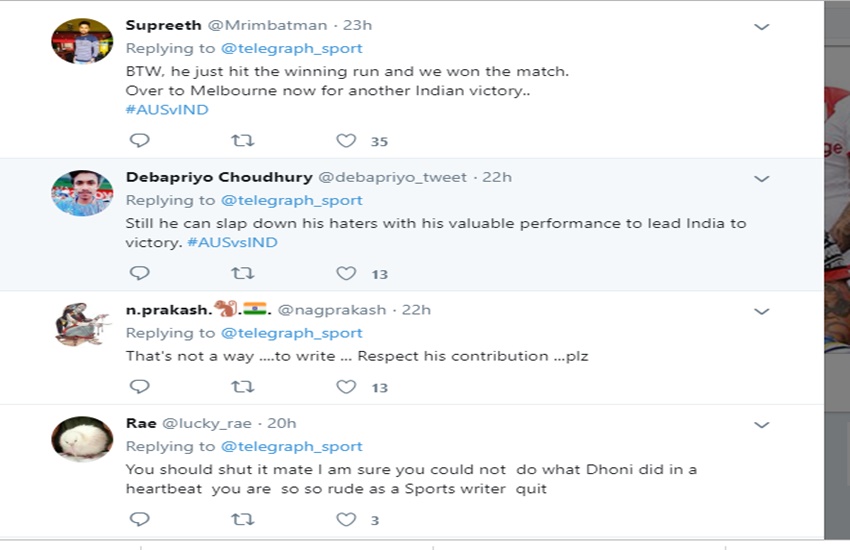Retweet Rae's tweet
Viewport: 850px width, 550px height.
pyautogui.click(x=243, y=520)
